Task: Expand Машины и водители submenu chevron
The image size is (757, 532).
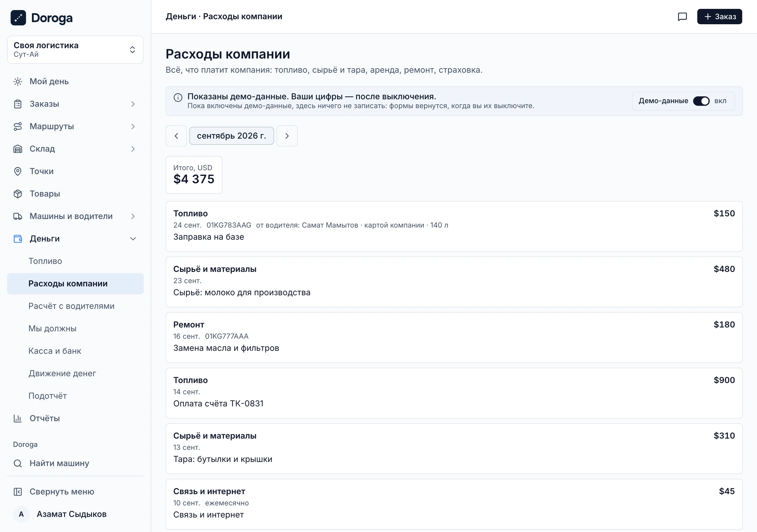Action: point(133,216)
